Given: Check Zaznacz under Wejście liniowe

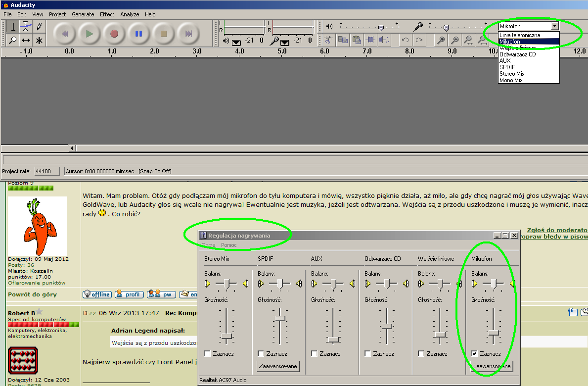Looking at the screenshot, I should pos(421,353).
